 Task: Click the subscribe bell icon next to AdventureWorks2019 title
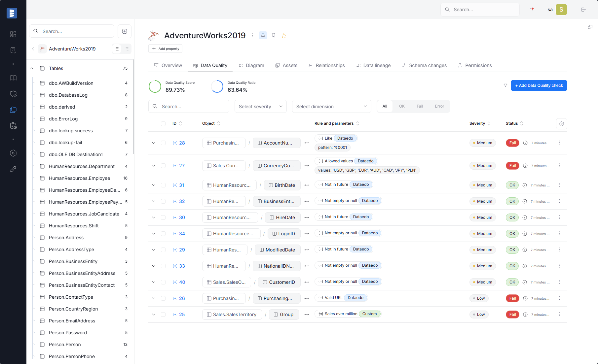(263, 35)
